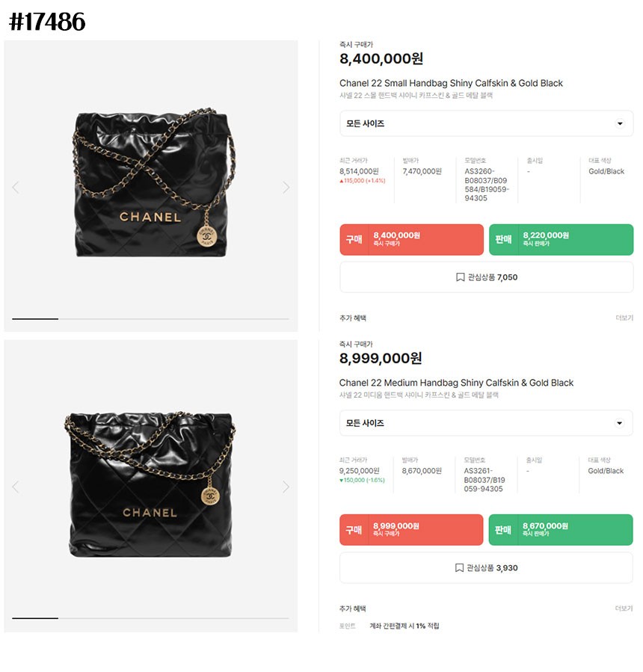Image resolution: width=643 pixels, height=672 pixels.
Task: Click the Medium Handbag image progress bar
Action: 150,618
